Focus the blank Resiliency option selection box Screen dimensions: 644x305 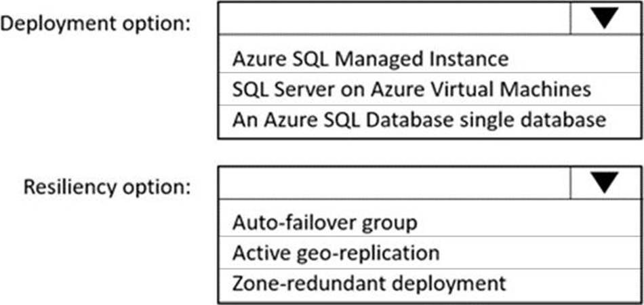click(x=395, y=184)
